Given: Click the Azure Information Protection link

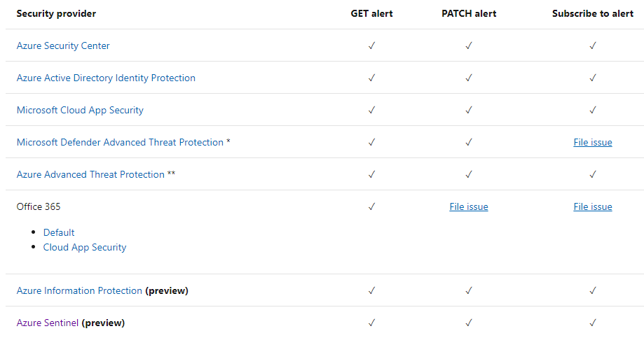Looking at the screenshot, I should 79,290.
